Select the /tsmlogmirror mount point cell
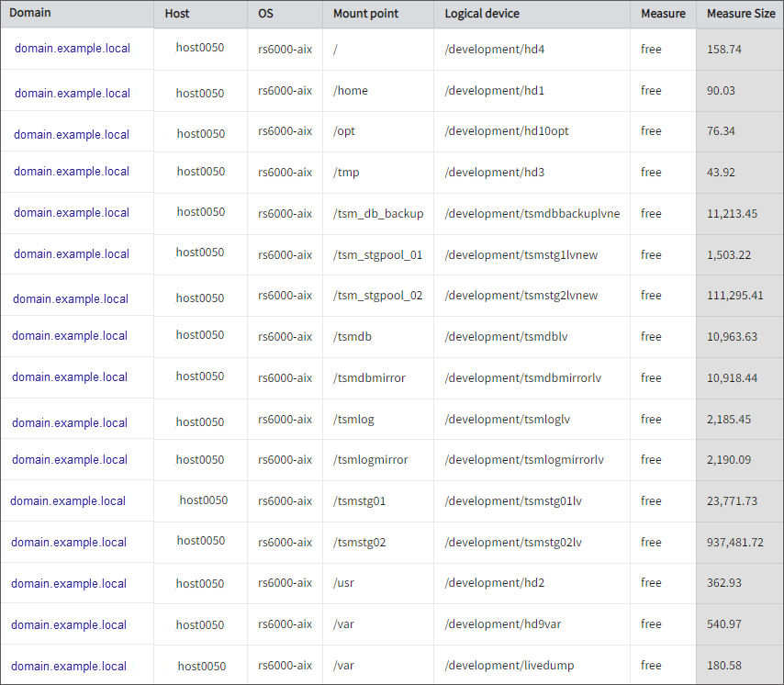The width and height of the screenshot is (784, 685). coord(370,459)
